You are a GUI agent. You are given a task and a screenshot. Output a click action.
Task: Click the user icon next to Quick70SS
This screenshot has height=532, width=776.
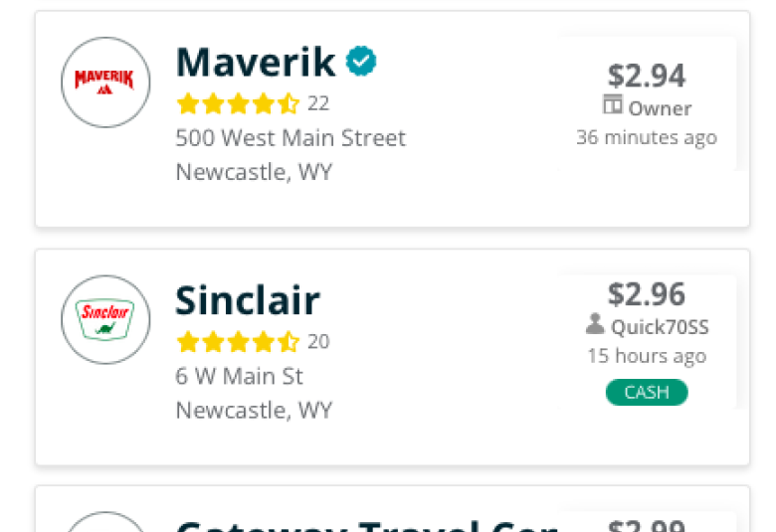click(595, 323)
